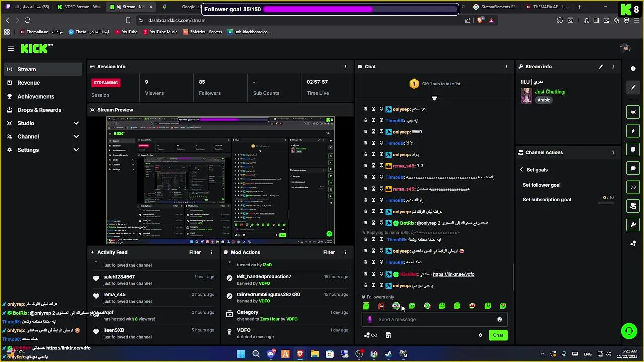
Task: Open the Chat panel three-dot menu
Action: coord(506,67)
